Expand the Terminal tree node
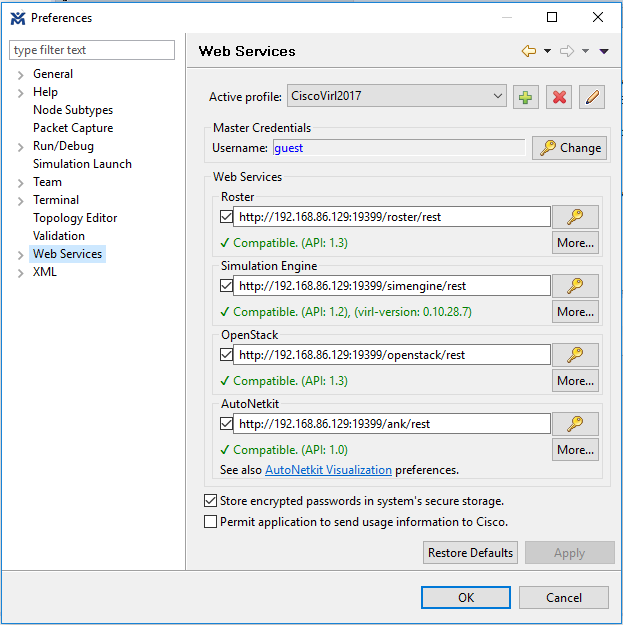The width and height of the screenshot is (623, 625). tap(21, 201)
